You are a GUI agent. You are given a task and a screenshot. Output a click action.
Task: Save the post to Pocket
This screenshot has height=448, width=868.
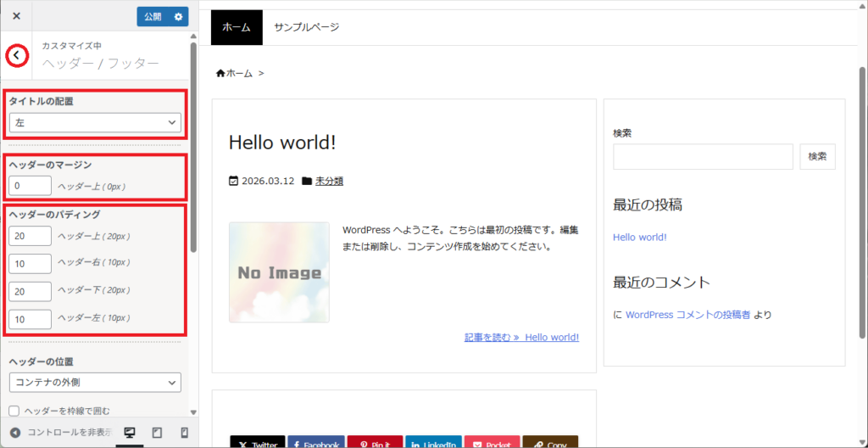pyautogui.click(x=492, y=442)
